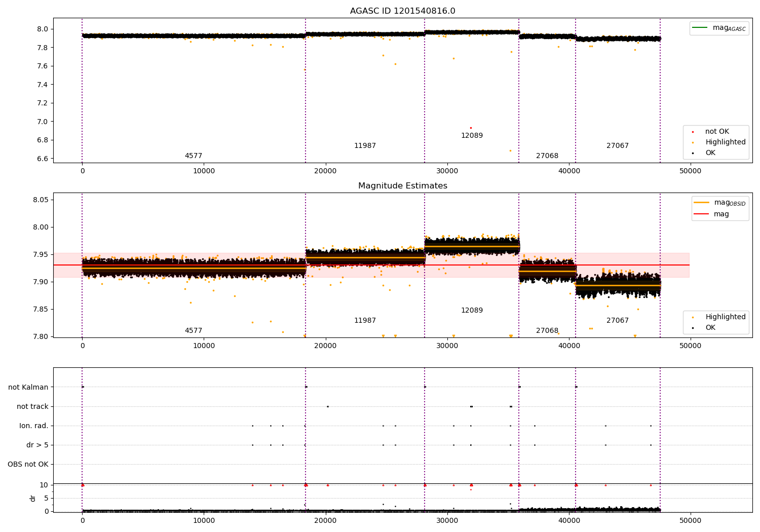Click the 20000 x-tick under middle plot

point(325,346)
